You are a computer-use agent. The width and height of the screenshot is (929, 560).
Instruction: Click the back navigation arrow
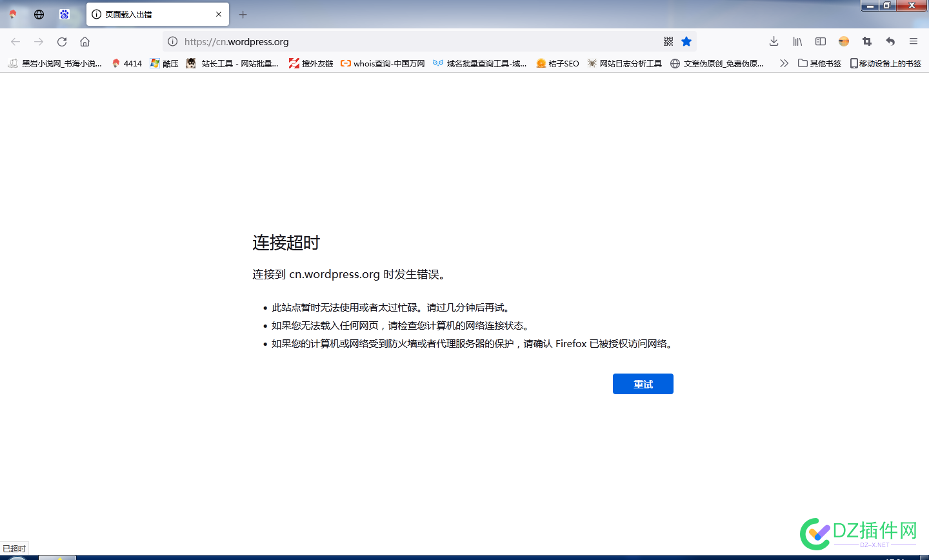pyautogui.click(x=15, y=41)
